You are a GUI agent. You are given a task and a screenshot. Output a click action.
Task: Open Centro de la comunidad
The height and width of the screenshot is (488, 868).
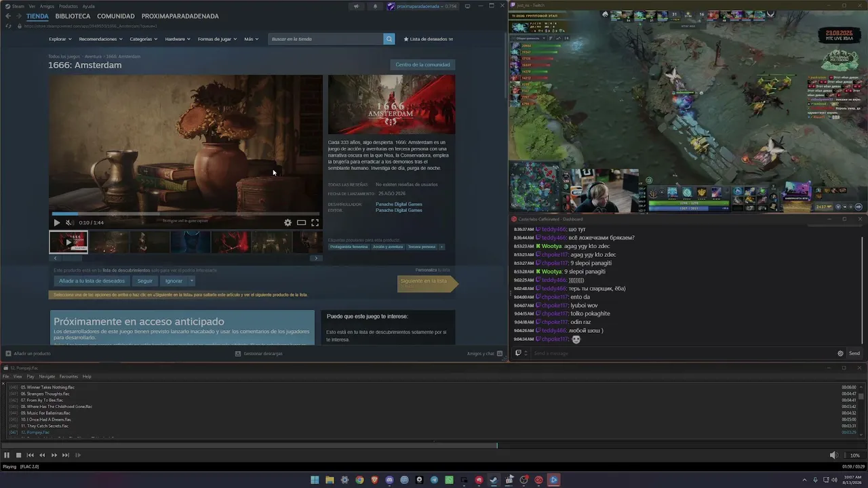click(422, 64)
